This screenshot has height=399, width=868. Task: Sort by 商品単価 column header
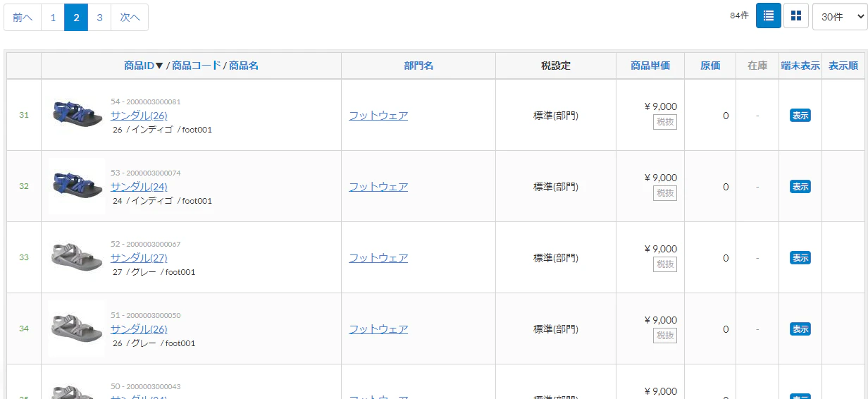point(650,66)
